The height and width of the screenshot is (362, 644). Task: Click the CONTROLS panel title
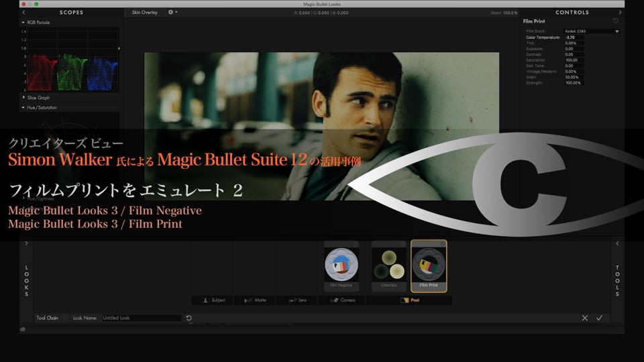572,12
